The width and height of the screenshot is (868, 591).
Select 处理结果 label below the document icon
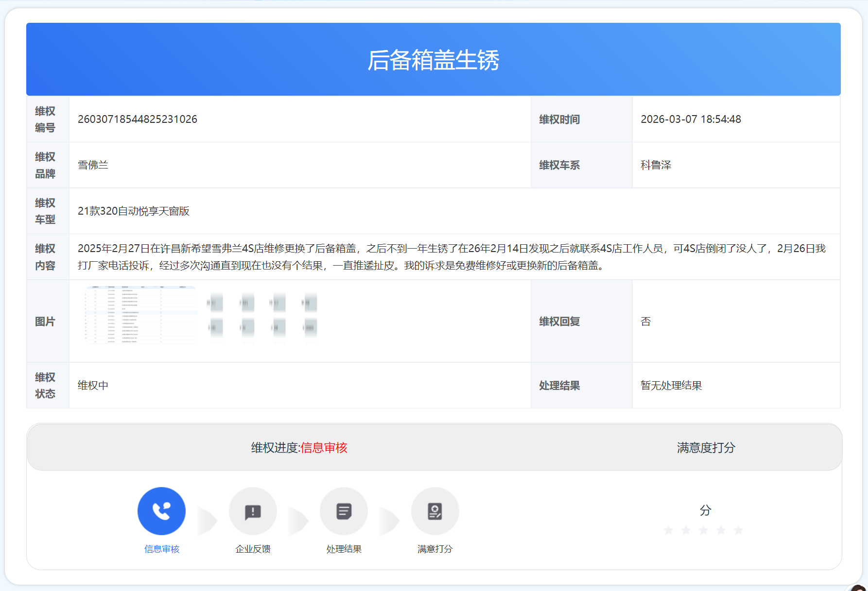[344, 549]
